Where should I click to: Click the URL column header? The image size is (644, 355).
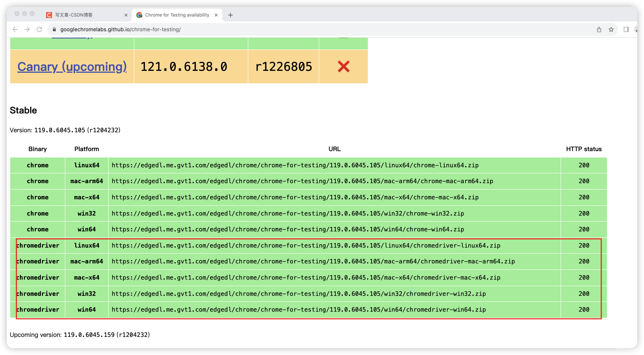pyautogui.click(x=335, y=149)
